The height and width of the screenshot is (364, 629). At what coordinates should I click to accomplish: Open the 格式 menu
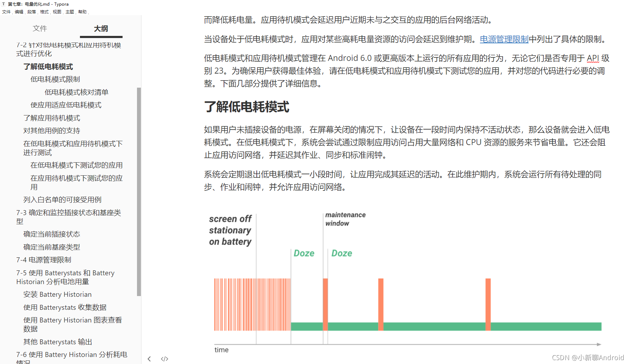[x=44, y=12]
